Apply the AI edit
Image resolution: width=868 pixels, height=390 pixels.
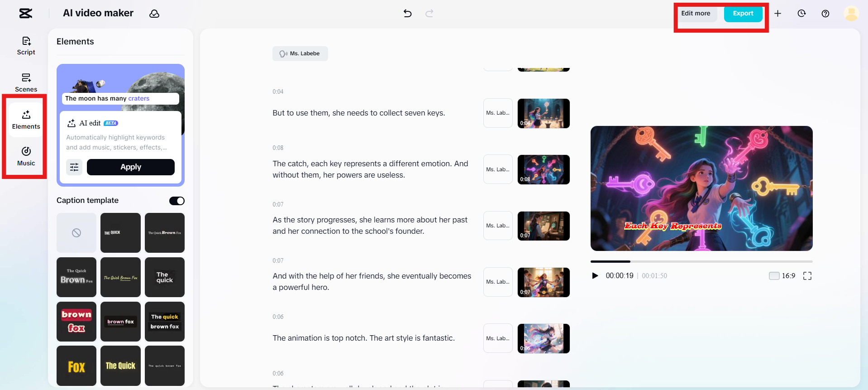tap(131, 167)
